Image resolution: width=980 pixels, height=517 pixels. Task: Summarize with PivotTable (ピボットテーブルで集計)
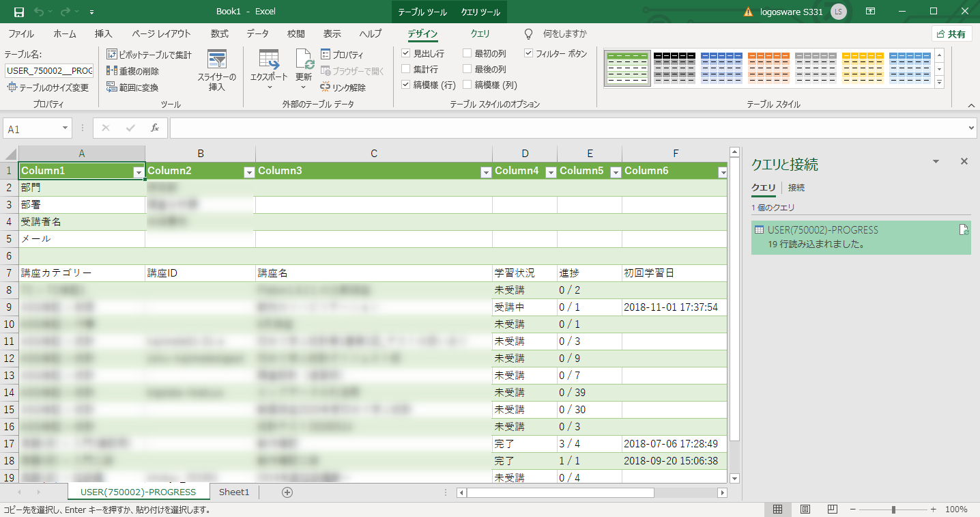(149, 55)
